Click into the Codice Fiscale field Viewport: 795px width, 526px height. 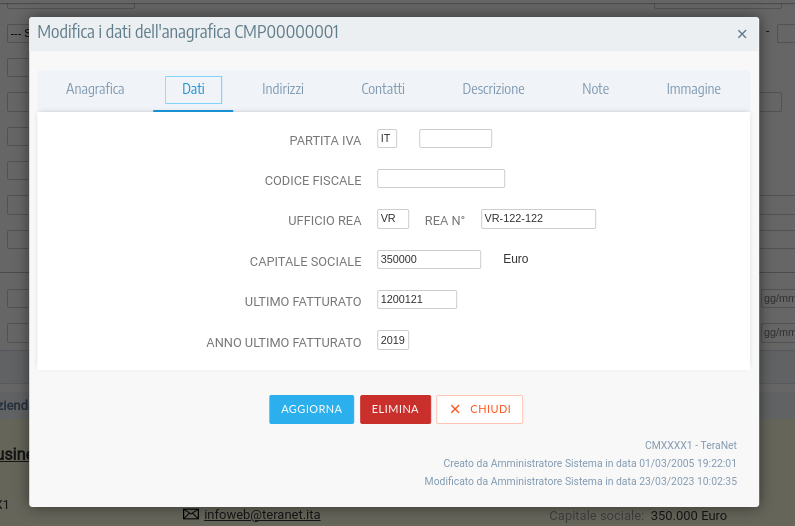click(440, 179)
